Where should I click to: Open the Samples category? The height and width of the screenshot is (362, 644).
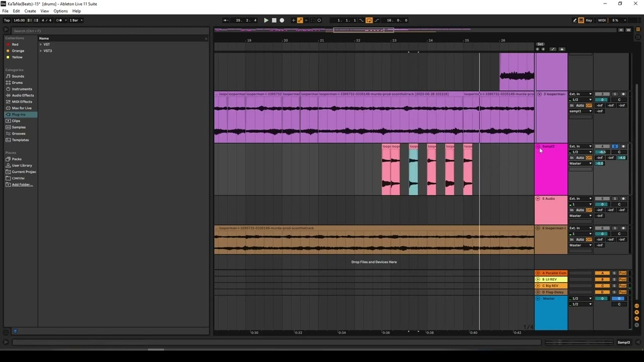[19, 127]
